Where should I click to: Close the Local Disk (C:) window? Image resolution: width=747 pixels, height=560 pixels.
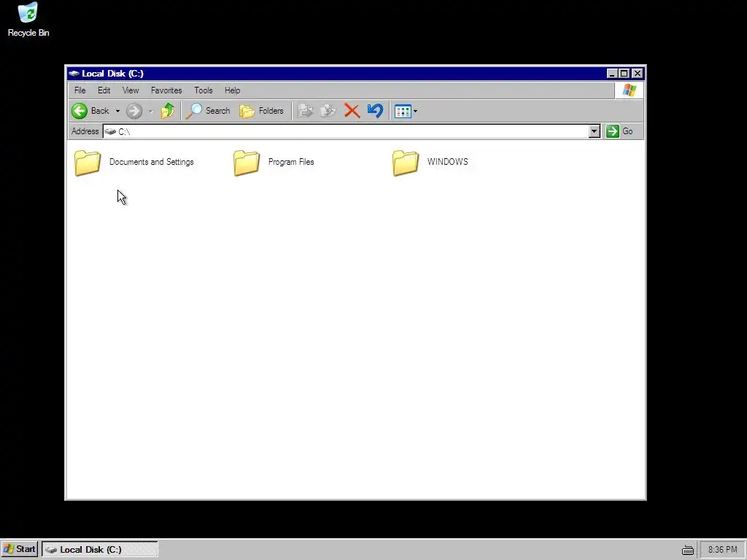click(x=638, y=74)
